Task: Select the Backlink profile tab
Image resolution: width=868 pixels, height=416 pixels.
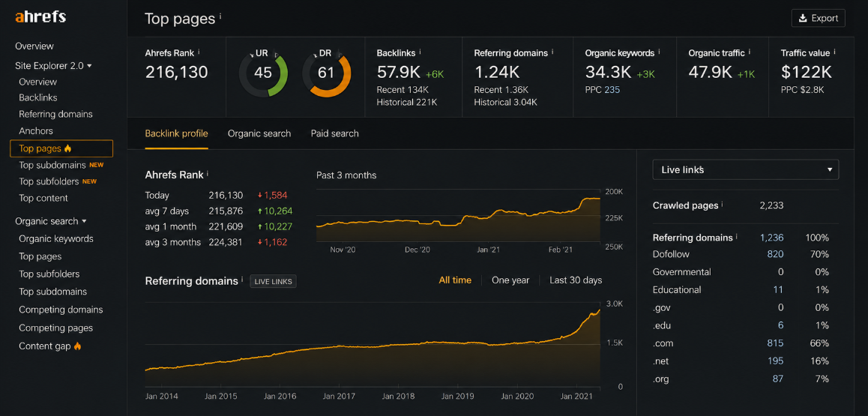Action: (177, 133)
